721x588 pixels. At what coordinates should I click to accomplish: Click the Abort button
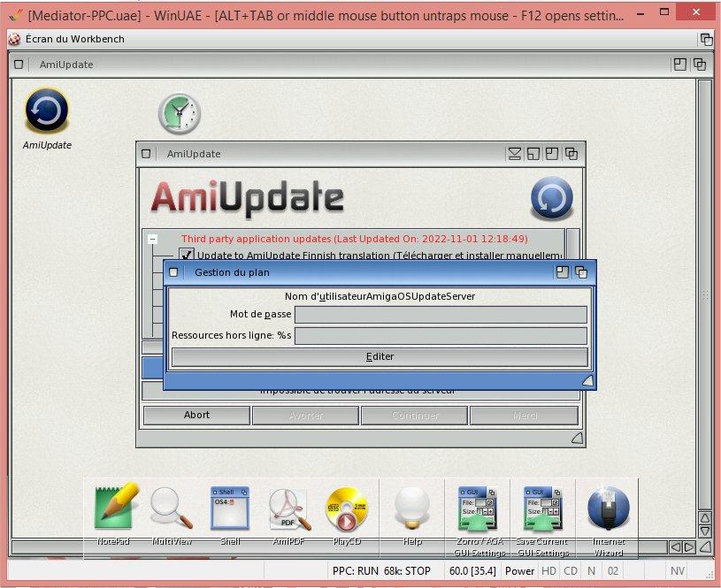196,416
